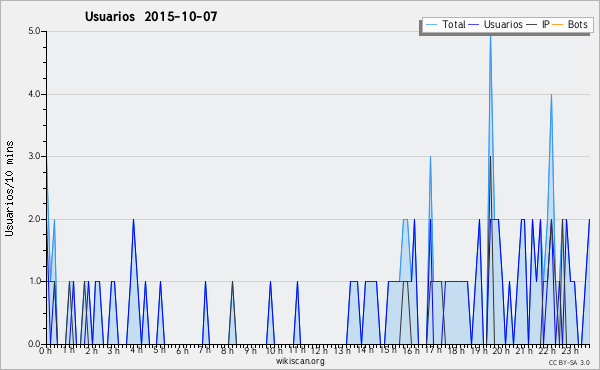Click the '4.0' y-axis value
600x370 pixels.
(x=34, y=94)
